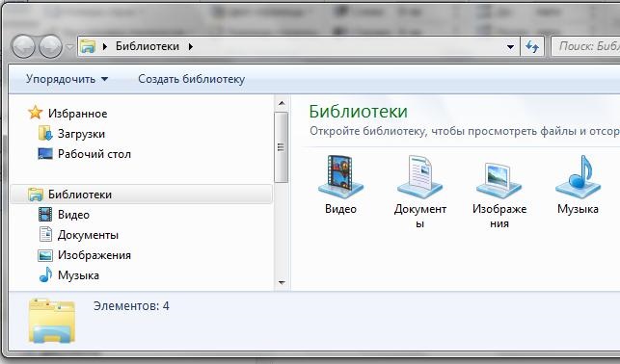Click the Изображения icon in sidebar
This screenshot has height=364, width=620.
coord(45,255)
